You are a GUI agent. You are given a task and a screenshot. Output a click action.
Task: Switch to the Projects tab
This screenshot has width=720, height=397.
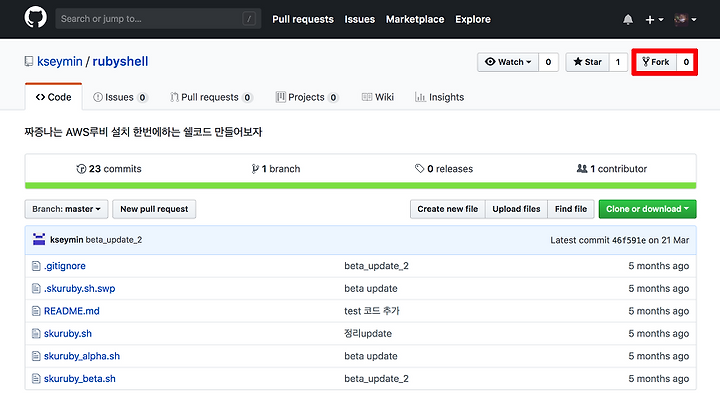(307, 97)
